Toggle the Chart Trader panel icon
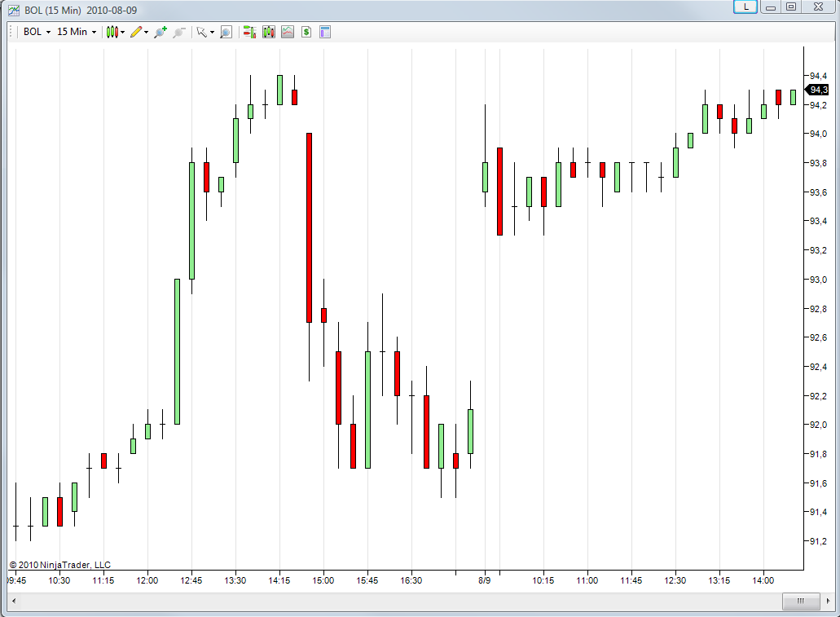 pos(249,32)
